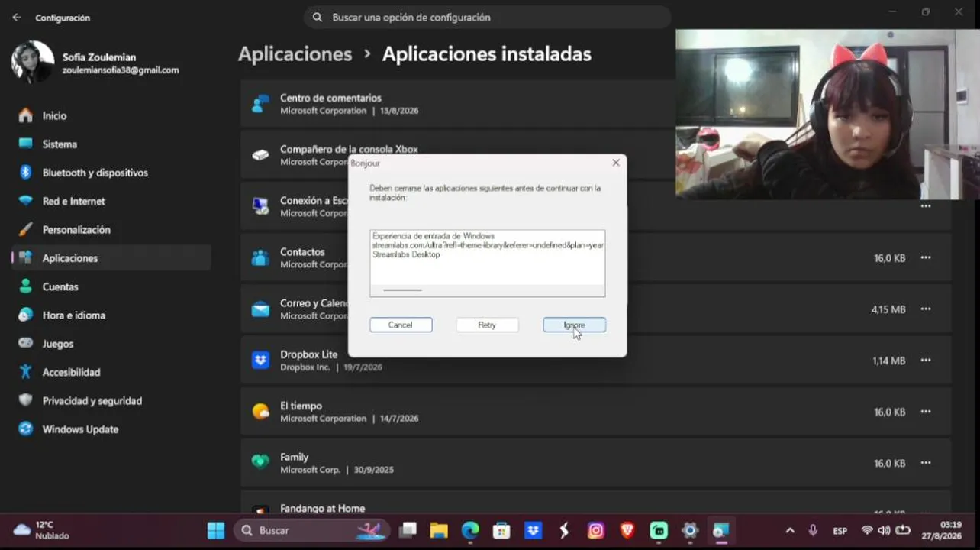
Task: Go to the Aplicaciones breadcrumb link
Action: pos(295,54)
